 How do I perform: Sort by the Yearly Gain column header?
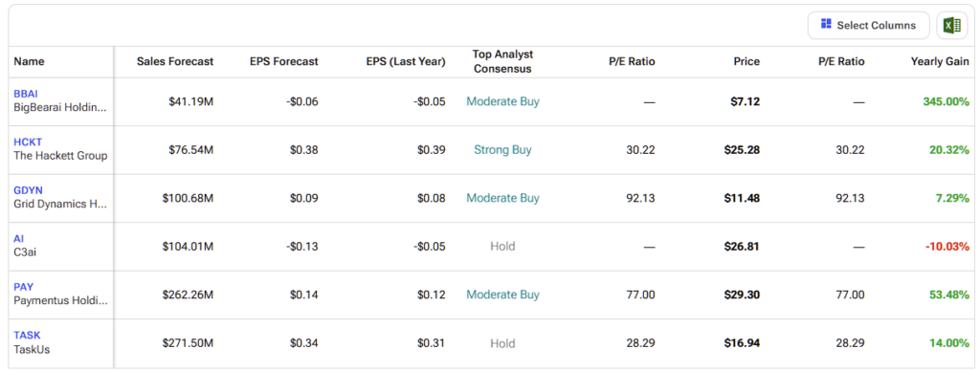point(940,62)
